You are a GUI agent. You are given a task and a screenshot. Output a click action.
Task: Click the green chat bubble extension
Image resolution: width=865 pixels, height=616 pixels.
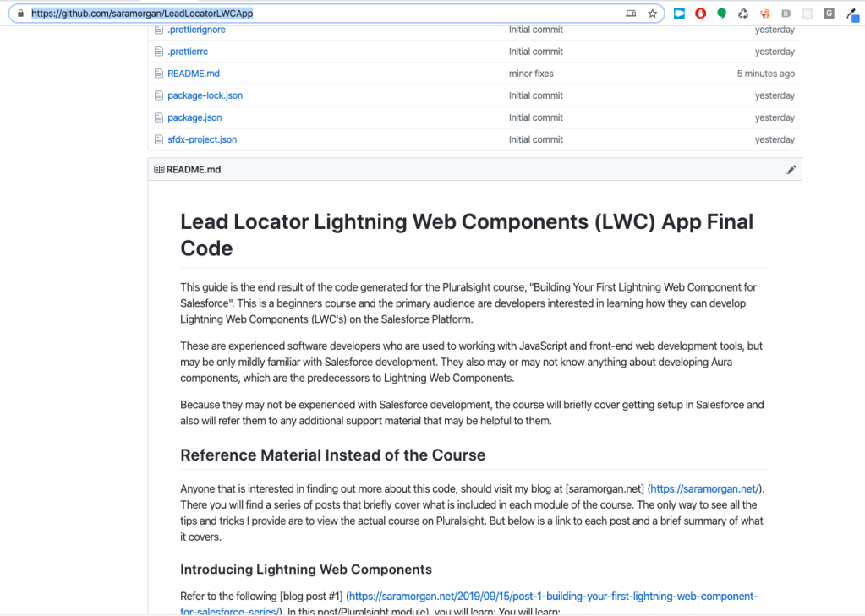coord(721,14)
